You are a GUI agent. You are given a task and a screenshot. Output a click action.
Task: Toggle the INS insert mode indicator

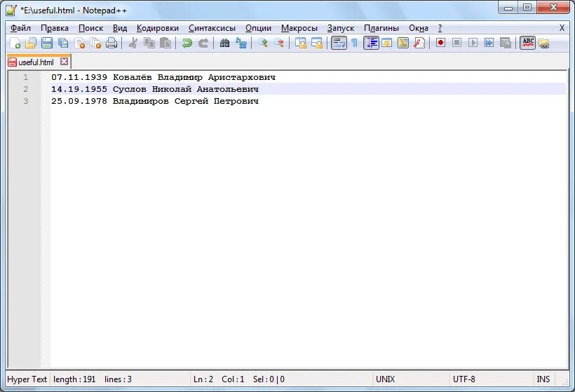pyautogui.click(x=543, y=379)
